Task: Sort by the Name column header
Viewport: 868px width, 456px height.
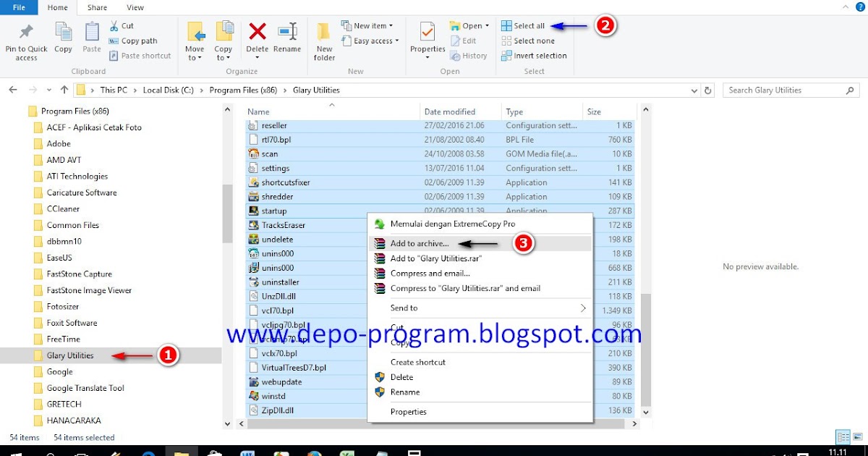Action: tap(333, 111)
